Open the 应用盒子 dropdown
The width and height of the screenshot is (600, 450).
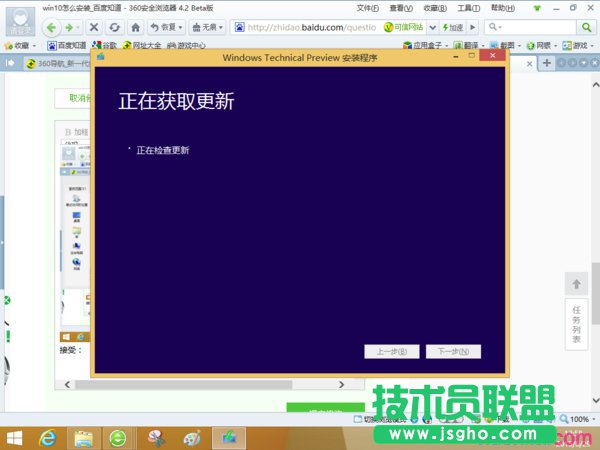426,46
